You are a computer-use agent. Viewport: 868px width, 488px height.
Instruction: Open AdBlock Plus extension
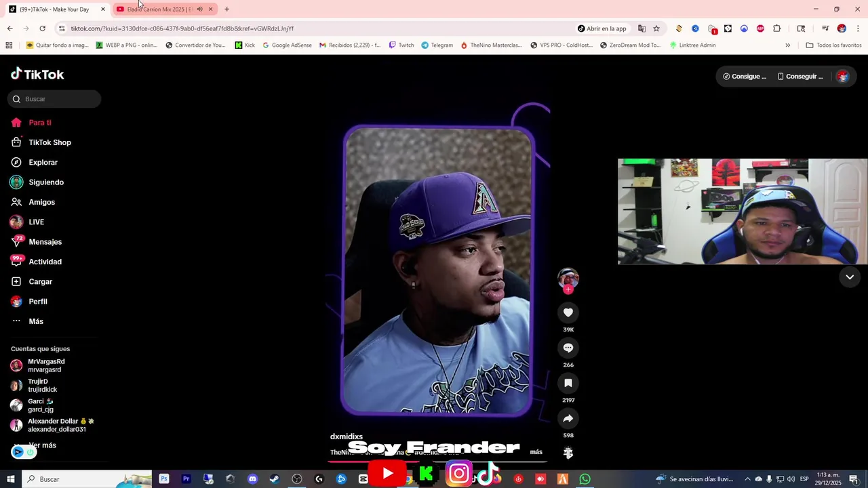760,28
